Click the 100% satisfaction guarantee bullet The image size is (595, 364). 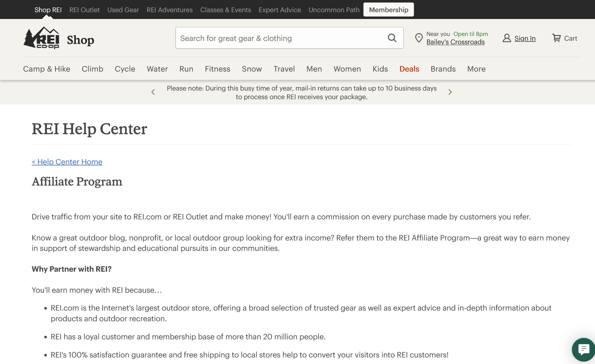250,355
